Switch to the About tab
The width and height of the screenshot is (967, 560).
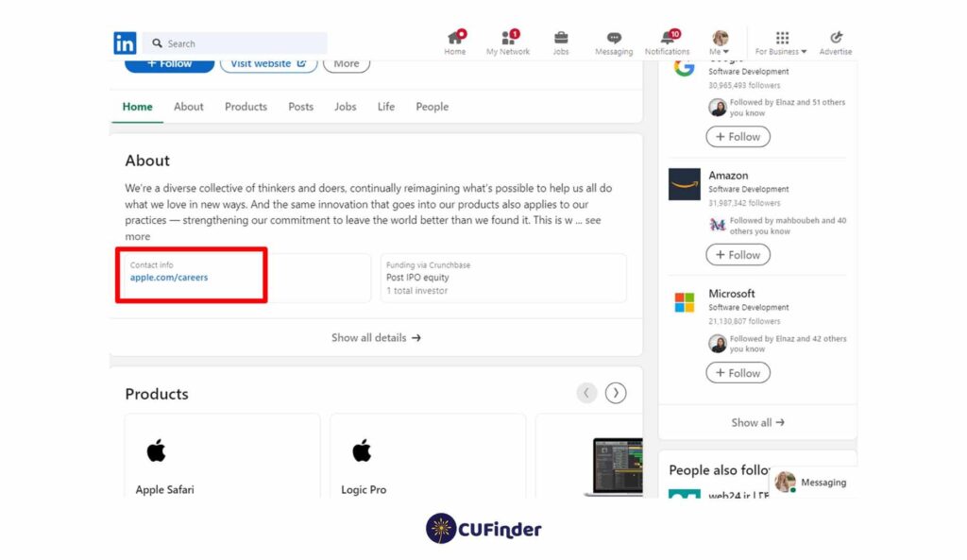click(188, 107)
